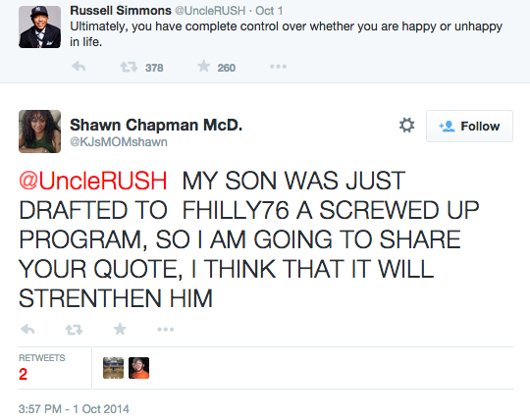This screenshot has width=530, height=420.
Task: Follow Shawn Chapman McD.
Action: [469, 126]
